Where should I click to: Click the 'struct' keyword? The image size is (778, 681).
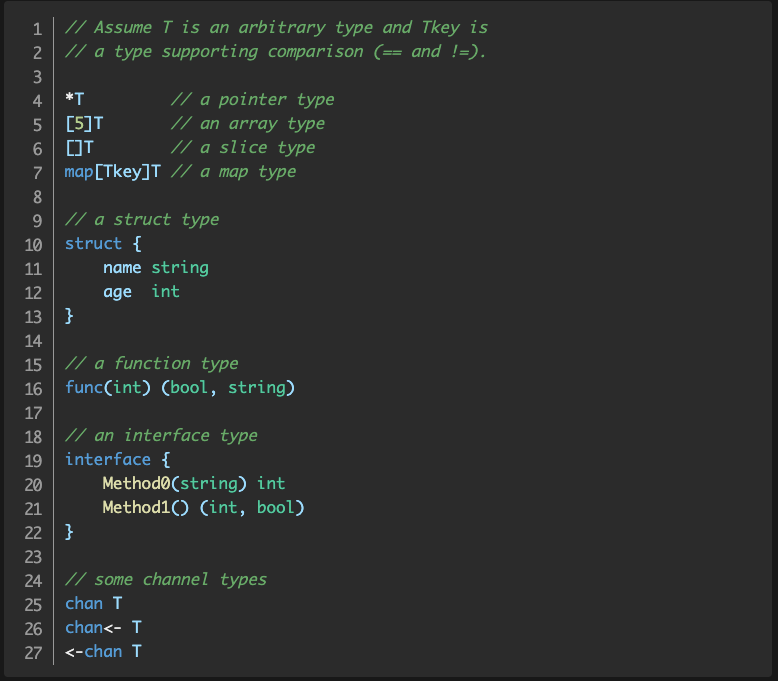[93, 244]
